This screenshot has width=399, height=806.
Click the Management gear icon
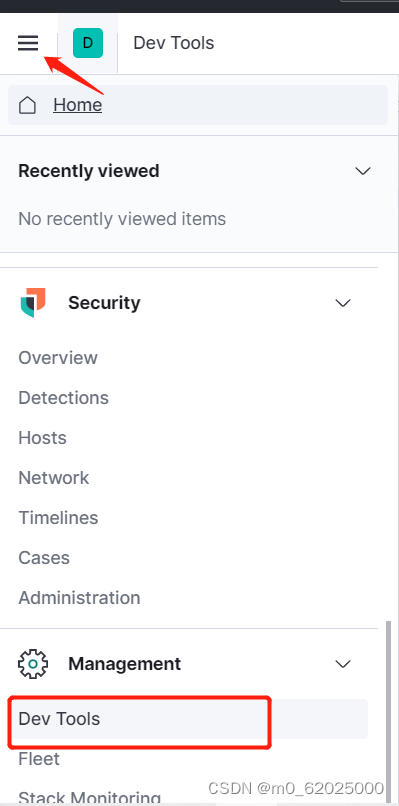pos(33,664)
